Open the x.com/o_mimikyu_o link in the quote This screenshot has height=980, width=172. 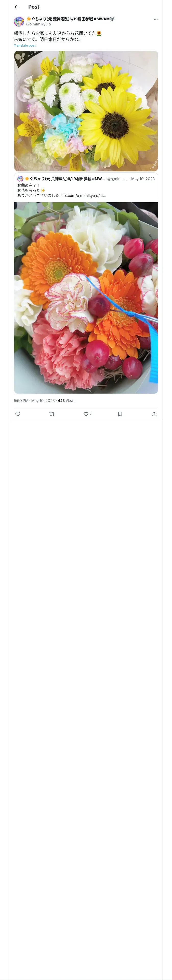[85, 196]
